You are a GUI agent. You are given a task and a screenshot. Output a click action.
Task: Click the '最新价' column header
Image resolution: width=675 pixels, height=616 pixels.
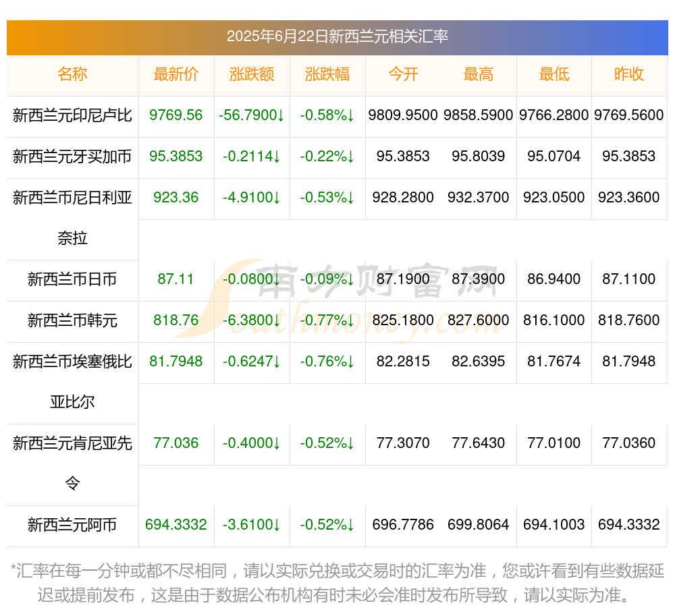pyautogui.click(x=176, y=74)
